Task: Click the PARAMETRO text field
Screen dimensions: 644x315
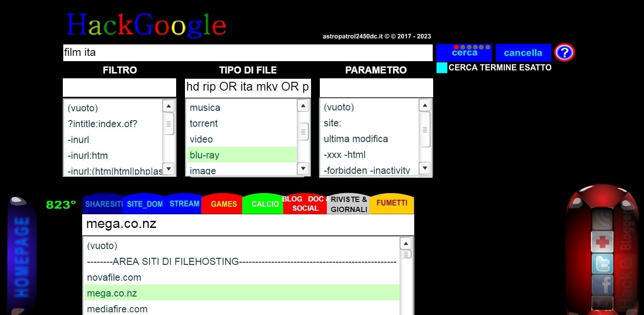Action: (x=376, y=88)
